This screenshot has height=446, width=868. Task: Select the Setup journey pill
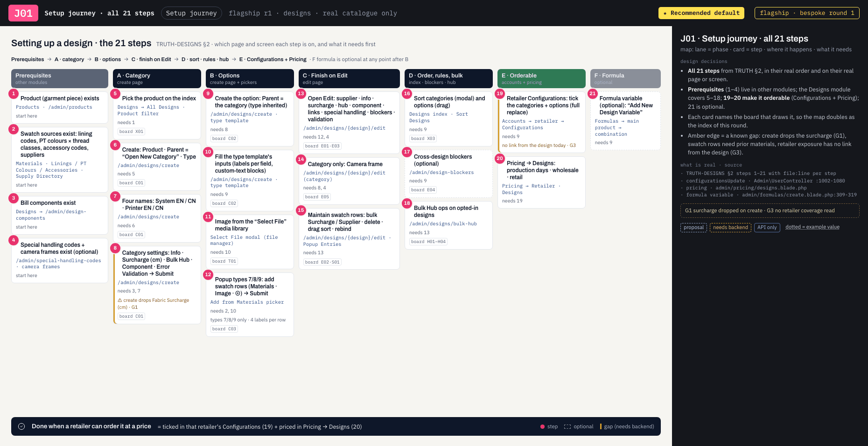pyautogui.click(x=191, y=13)
